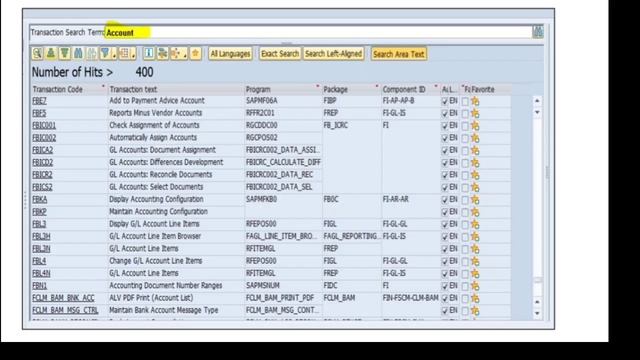
Task: Uncheck the EN language checkbox for FBL4
Action: coord(445,261)
